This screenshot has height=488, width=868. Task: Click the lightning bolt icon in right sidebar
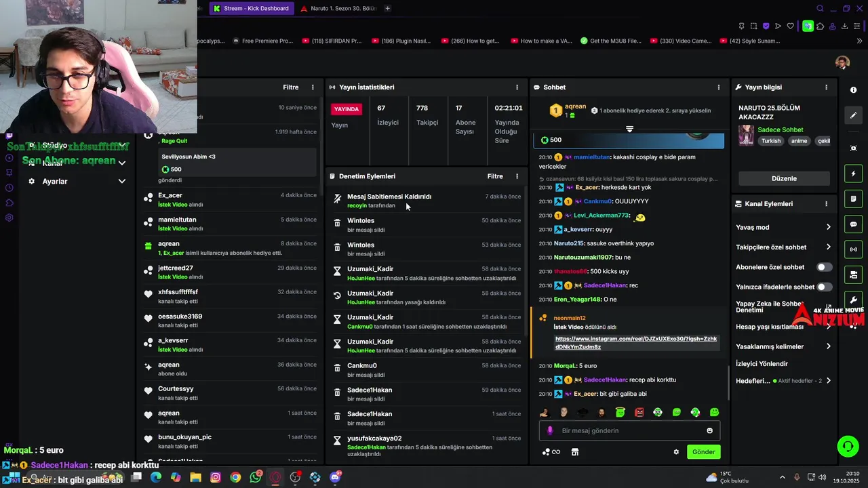853,174
